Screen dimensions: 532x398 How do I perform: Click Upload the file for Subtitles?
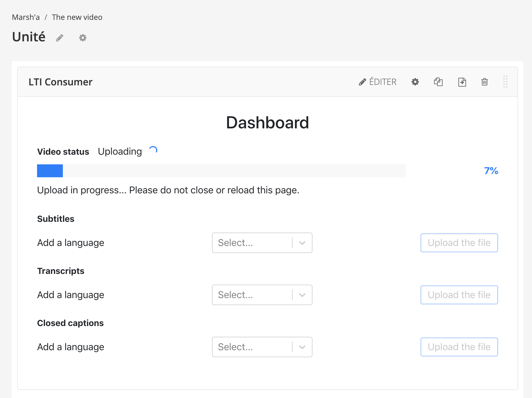point(459,243)
